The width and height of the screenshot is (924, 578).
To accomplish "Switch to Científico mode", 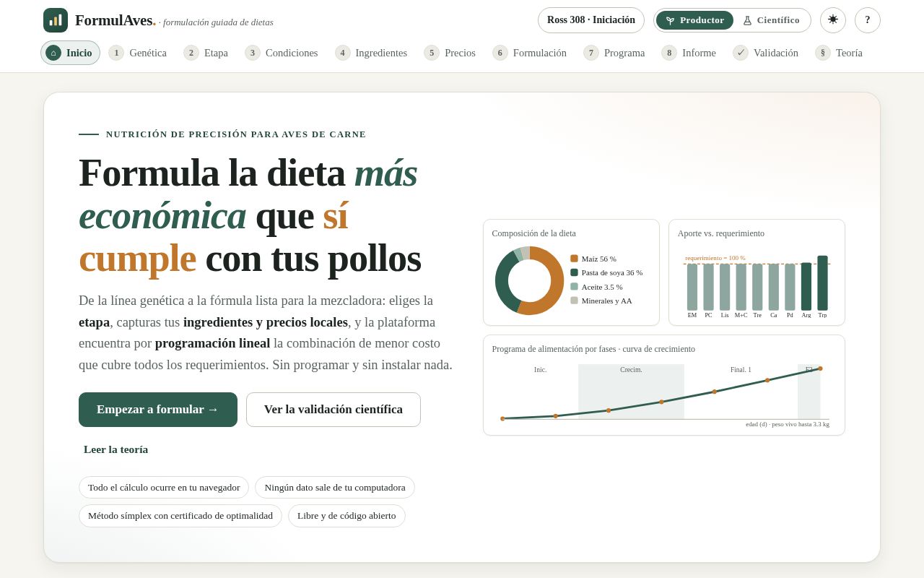I will coord(771,20).
